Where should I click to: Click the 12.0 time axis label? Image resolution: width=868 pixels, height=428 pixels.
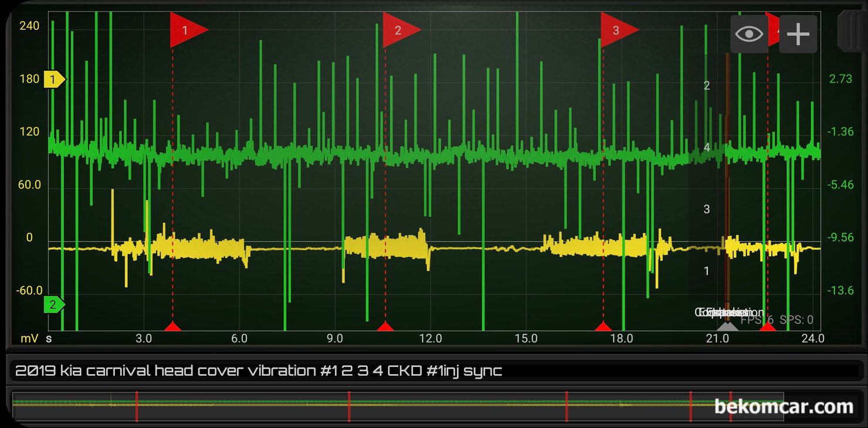click(430, 338)
